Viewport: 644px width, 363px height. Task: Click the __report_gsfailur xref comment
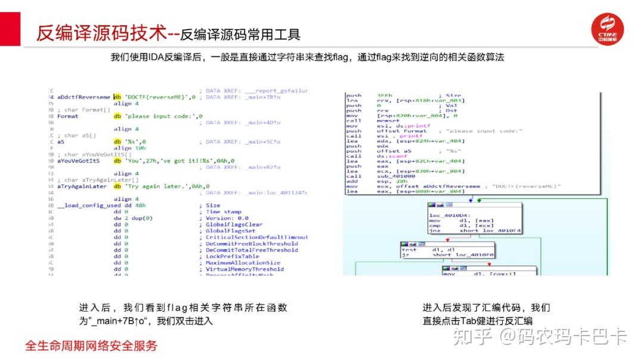coord(276,91)
